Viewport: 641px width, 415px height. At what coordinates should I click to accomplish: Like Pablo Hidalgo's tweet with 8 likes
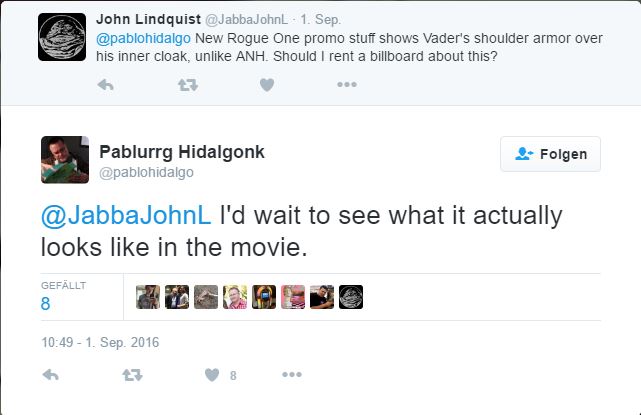(x=212, y=375)
